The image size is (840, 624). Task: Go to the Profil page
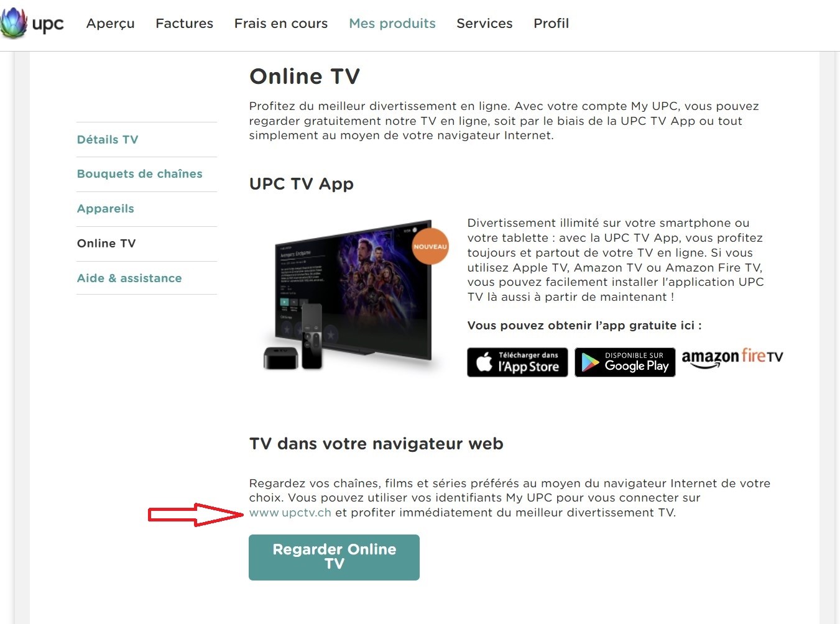click(x=551, y=24)
